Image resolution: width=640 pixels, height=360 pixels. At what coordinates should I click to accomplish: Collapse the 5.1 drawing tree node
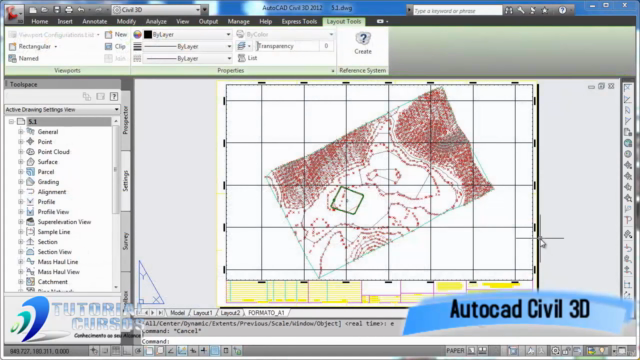coord(11,122)
